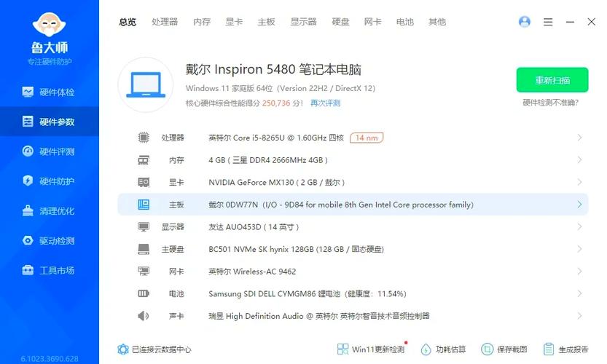This screenshot has width=607, height=364.
Task: Open Win11更新检测
Action: 371,349
